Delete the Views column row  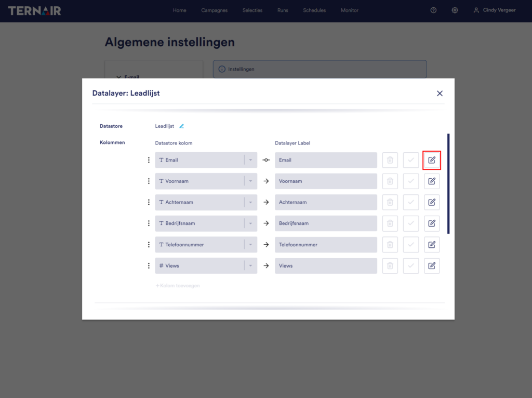[x=390, y=266]
